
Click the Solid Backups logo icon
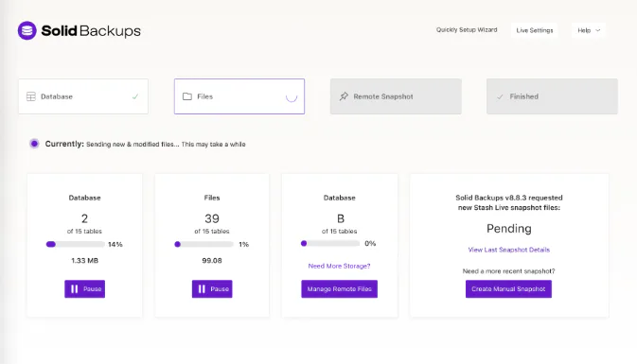tap(27, 31)
